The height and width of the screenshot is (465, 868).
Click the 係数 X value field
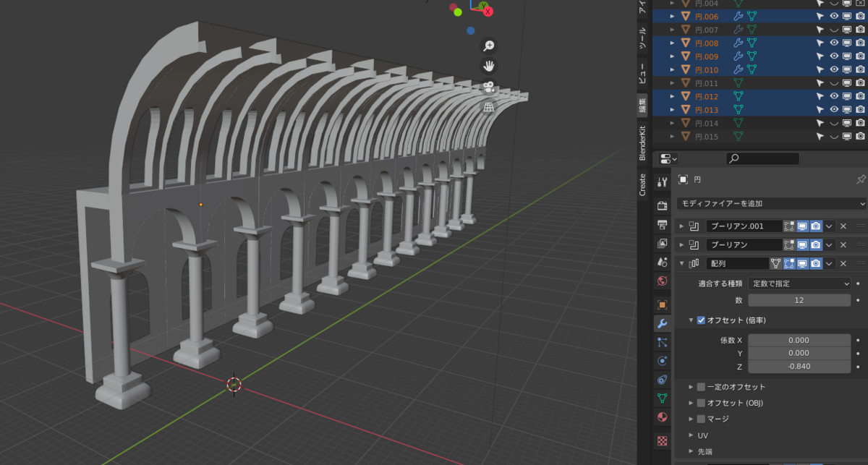(x=799, y=340)
